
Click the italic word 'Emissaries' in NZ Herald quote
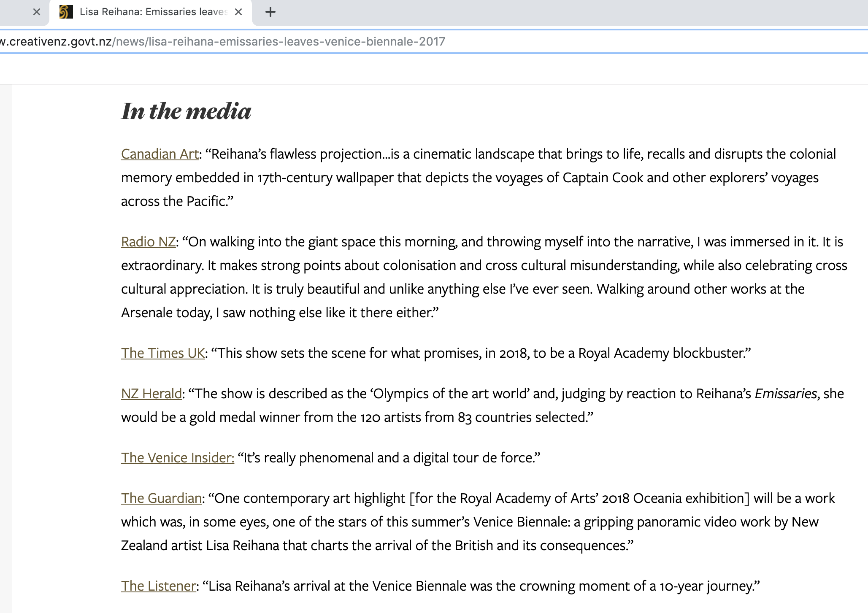[x=786, y=394]
